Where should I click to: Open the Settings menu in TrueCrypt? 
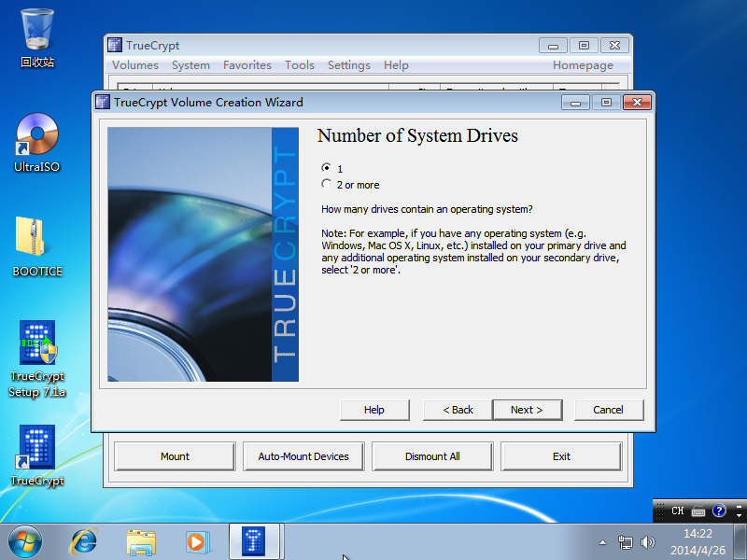348,65
